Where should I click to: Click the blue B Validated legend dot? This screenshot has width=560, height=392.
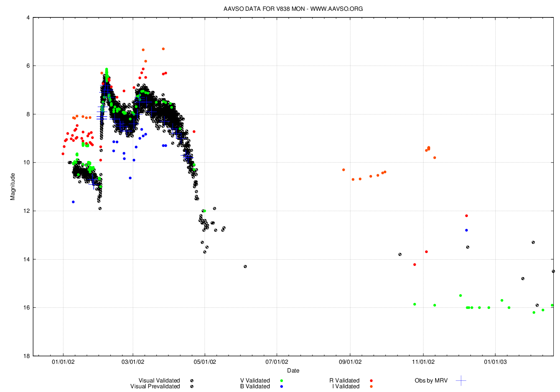coord(281,387)
